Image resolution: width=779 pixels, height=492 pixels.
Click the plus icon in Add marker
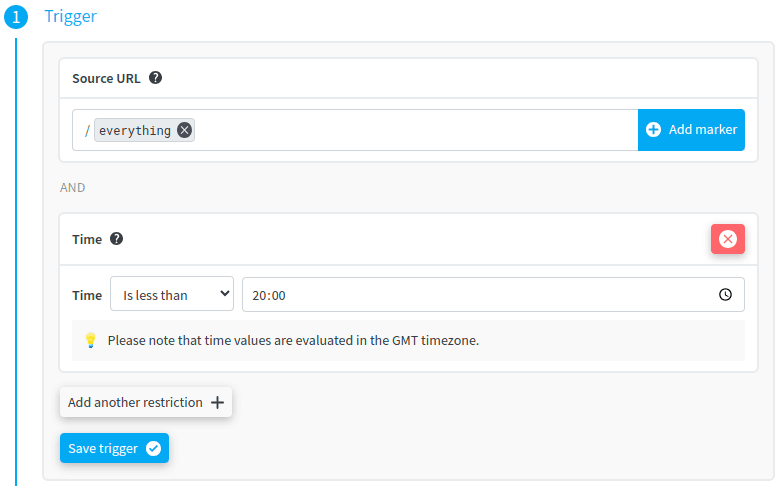click(x=653, y=130)
